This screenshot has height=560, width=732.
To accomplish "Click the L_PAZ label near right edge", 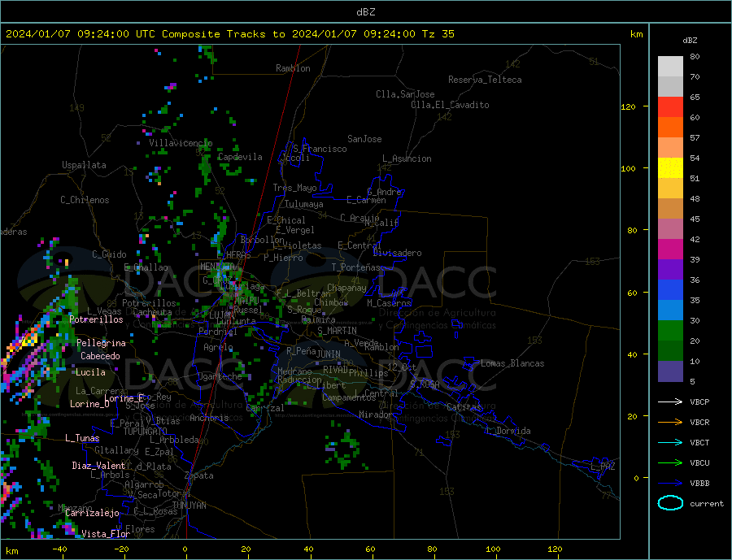I will click(603, 467).
